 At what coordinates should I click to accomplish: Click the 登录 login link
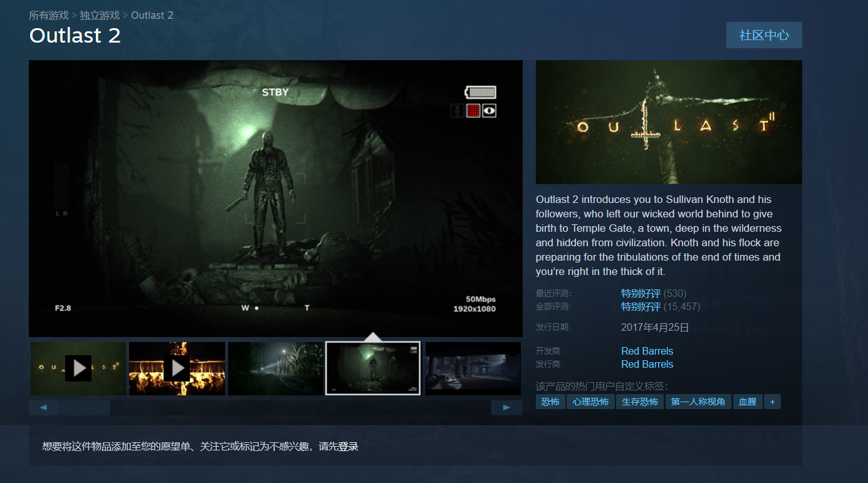click(348, 447)
